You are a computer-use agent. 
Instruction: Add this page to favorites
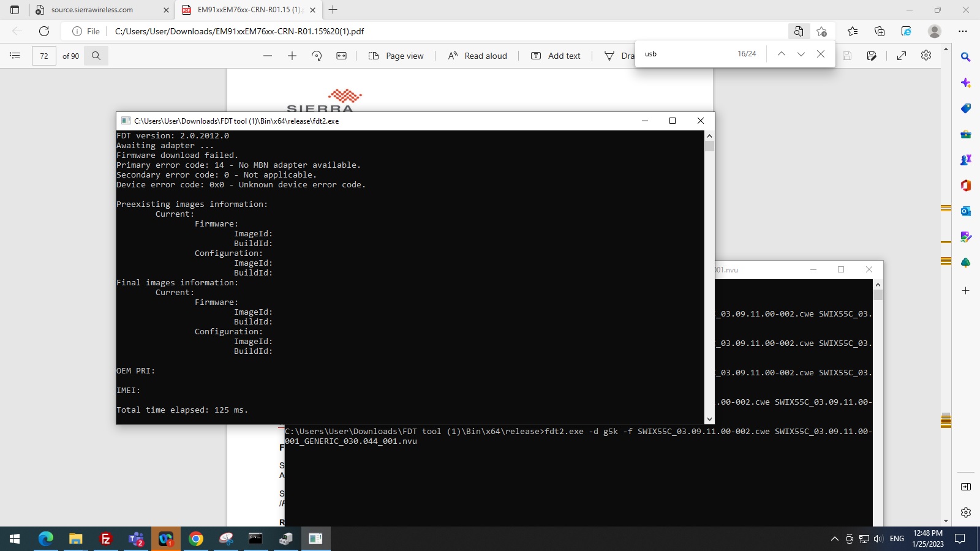click(822, 31)
